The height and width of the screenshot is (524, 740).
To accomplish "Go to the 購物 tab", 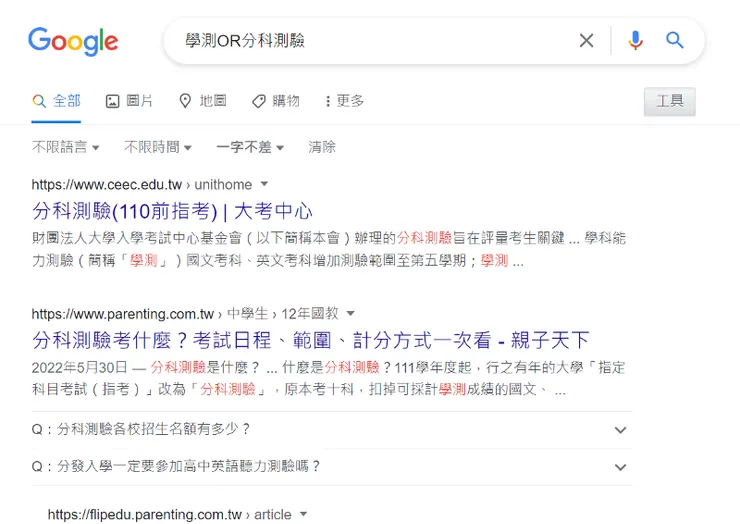I will 276,101.
